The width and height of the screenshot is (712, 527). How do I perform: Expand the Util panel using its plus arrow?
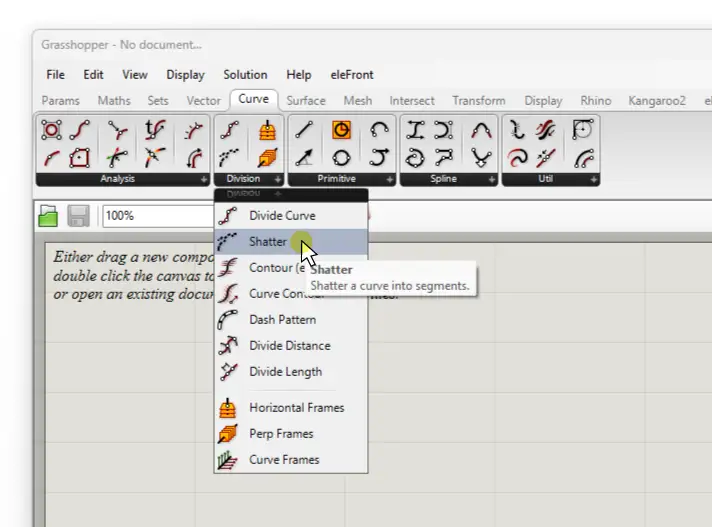click(593, 180)
